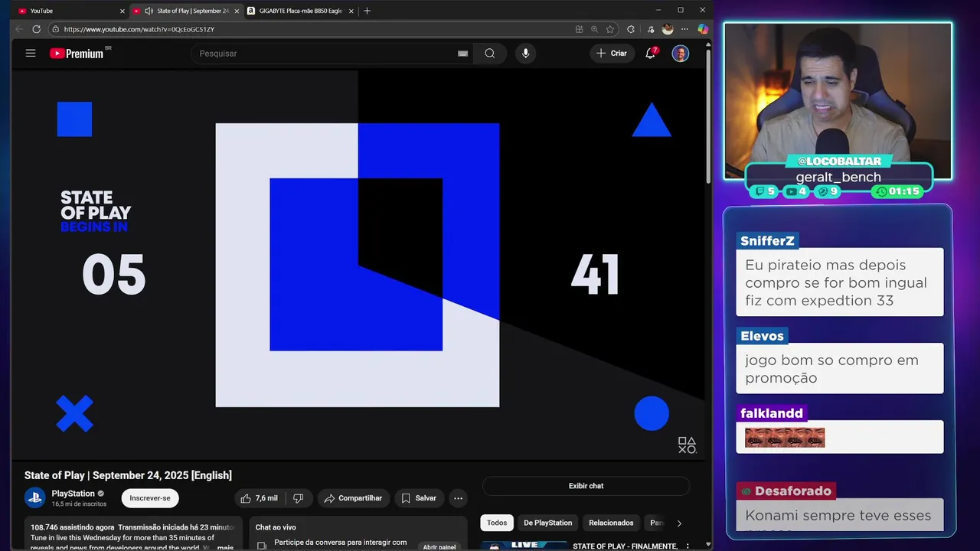Add page to favorites star
Screen dimensions: 980x551
pos(610,29)
